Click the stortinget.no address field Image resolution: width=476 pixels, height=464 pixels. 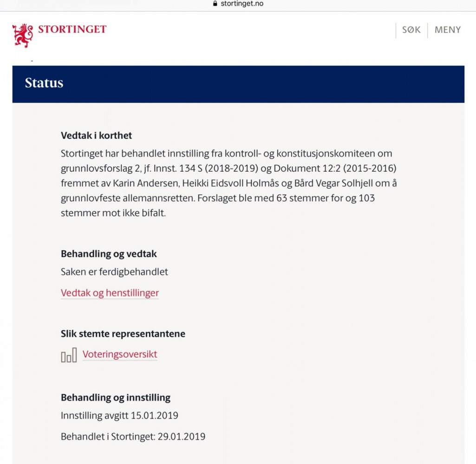click(242, 4)
